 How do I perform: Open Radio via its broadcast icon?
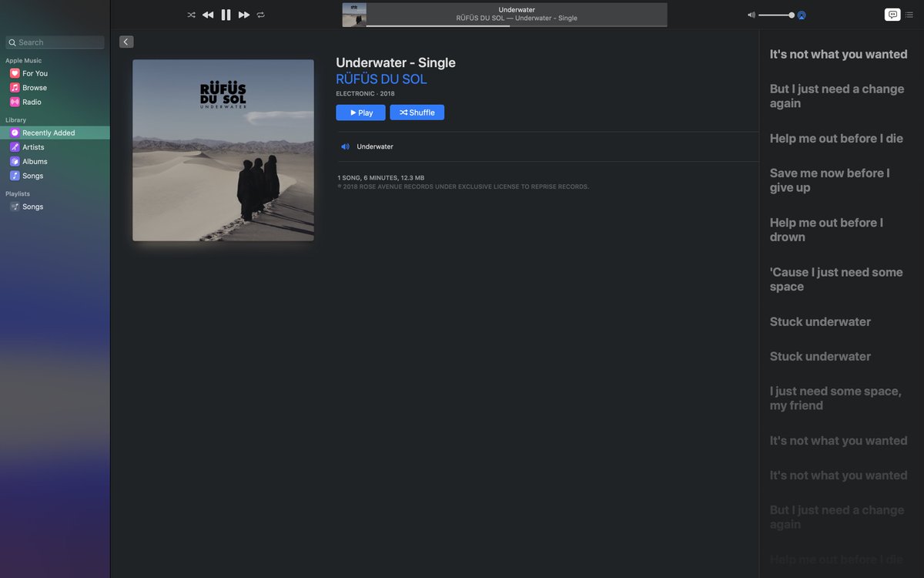15,102
